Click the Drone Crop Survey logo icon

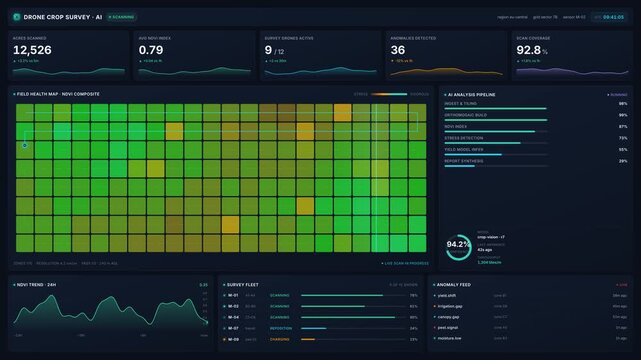(x=16, y=17)
